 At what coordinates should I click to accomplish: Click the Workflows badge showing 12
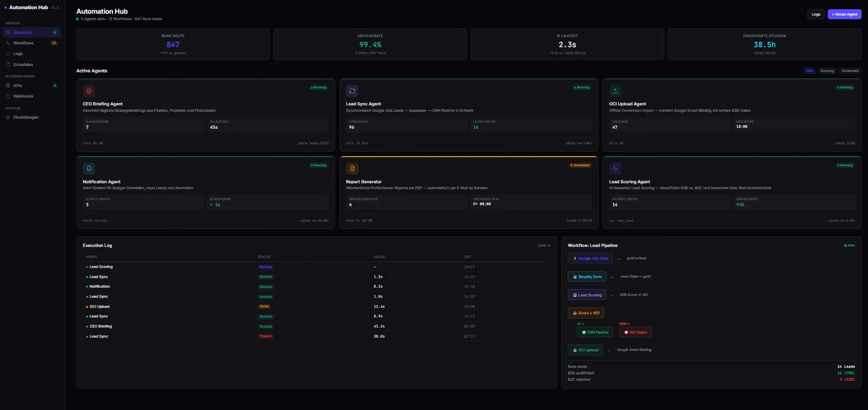tap(54, 43)
